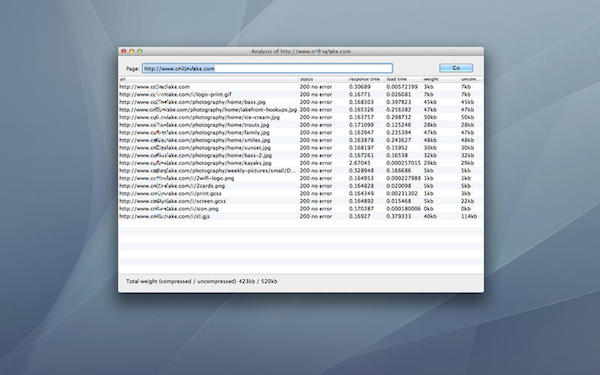Viewport: 600px width, 375px height.
Task: Select the kayaks.jpg row
Action: 300,163
